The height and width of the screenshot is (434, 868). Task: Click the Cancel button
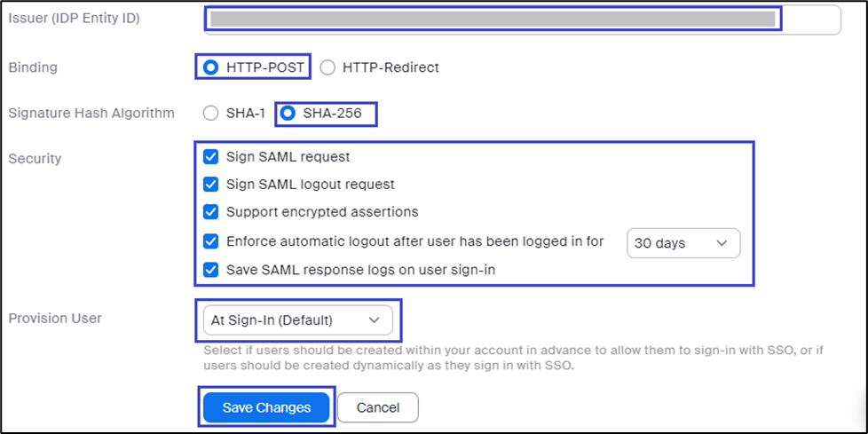(x=377, y=407)
